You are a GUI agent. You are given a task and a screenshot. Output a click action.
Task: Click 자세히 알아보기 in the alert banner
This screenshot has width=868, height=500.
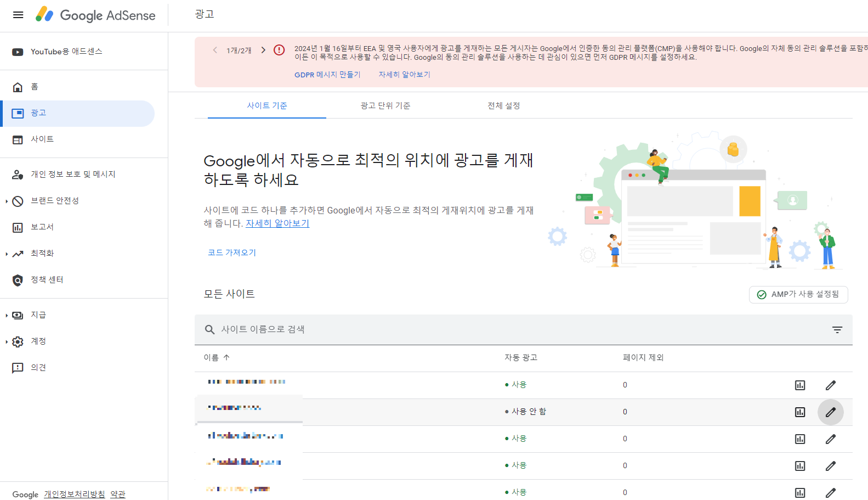[x=405, y=75]
